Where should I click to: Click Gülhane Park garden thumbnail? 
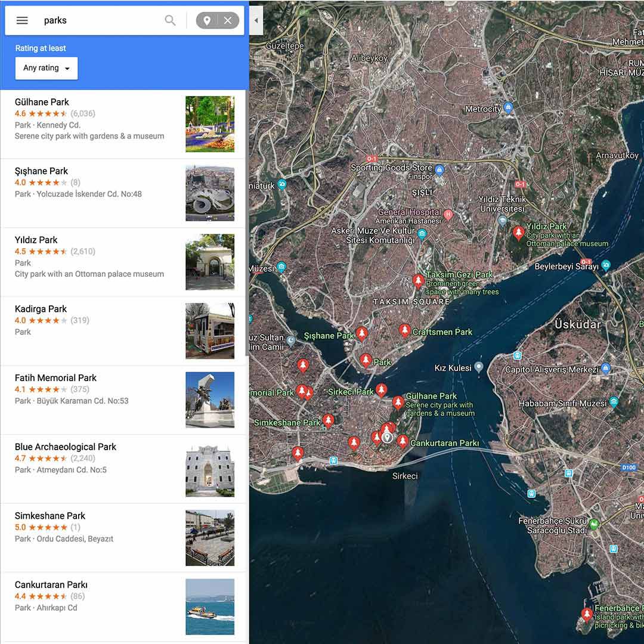tap(210, 124)
